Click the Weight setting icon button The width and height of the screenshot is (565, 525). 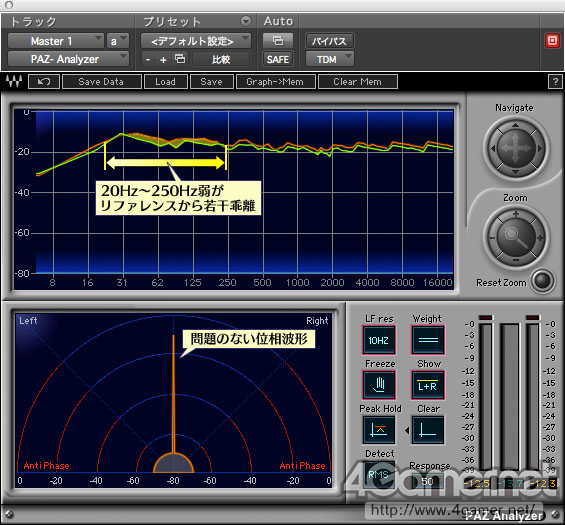[428, 340]
